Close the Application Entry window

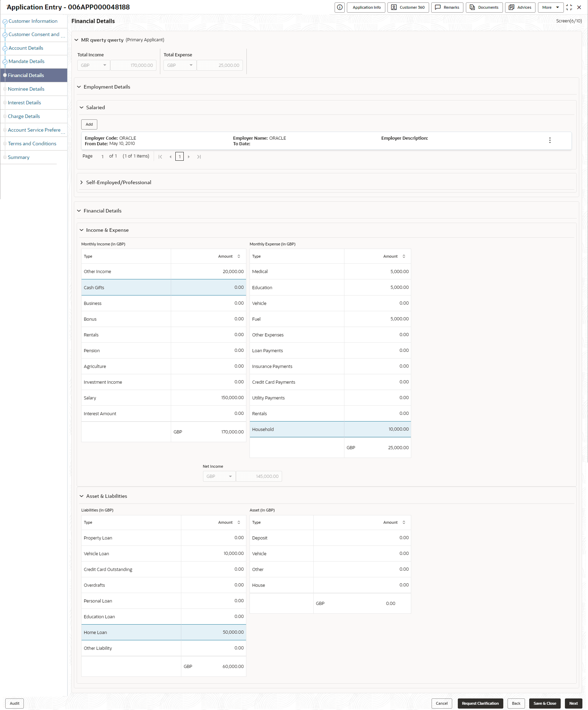coord(579,7)
